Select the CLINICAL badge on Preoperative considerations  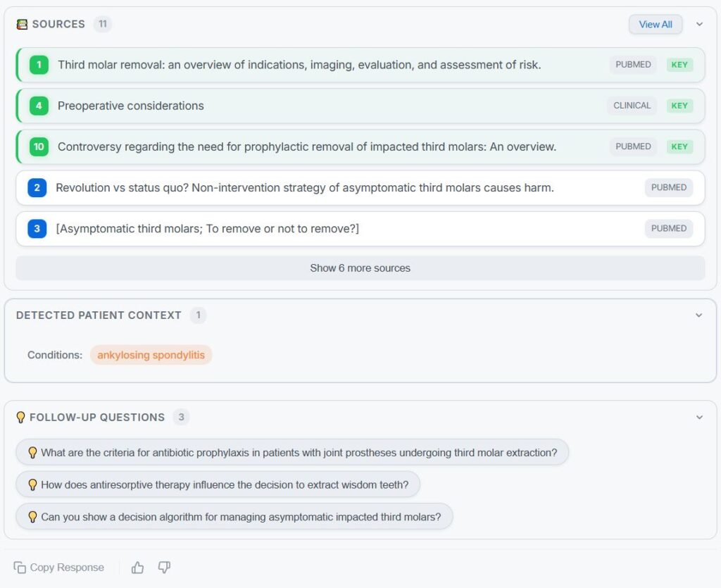tap(632, 106)
